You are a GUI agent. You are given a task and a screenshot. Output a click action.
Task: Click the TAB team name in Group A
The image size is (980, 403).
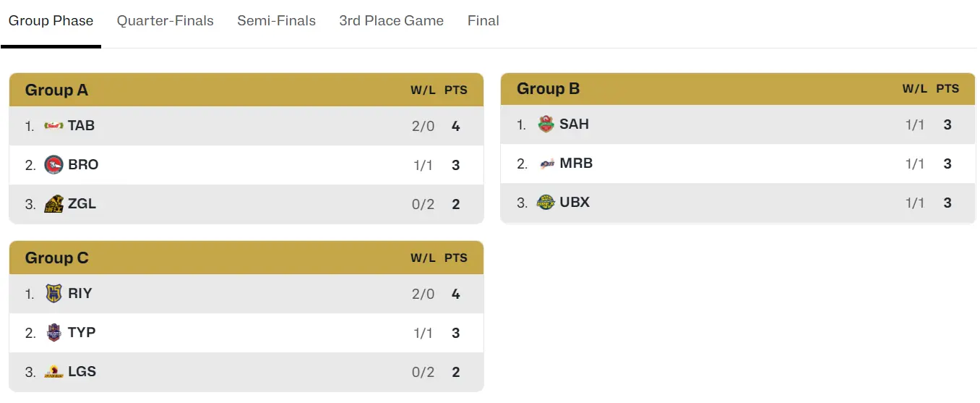pyautogui.click(x=82, y=126)
